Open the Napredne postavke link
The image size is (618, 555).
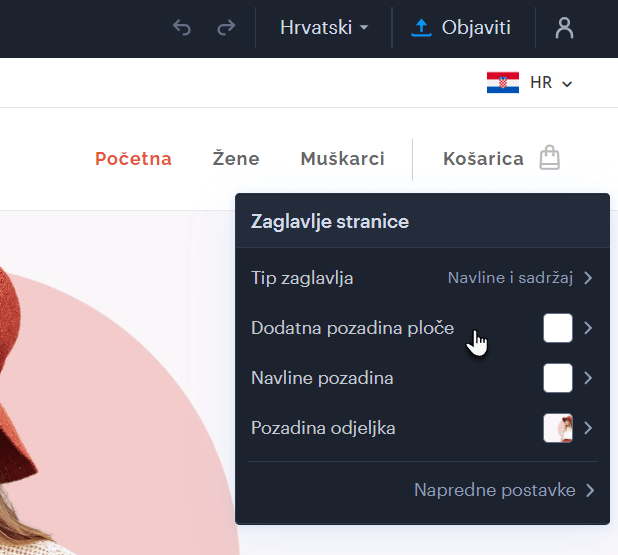pos(495,490)
